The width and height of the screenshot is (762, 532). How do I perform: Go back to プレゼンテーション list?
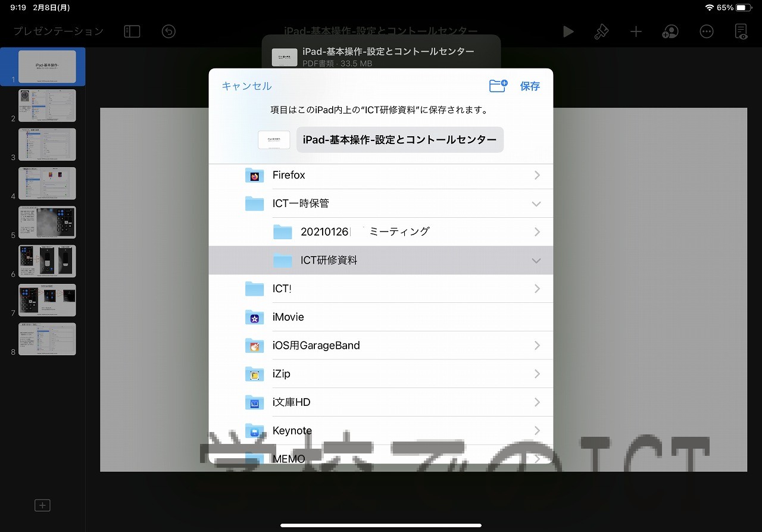point(58,32)
